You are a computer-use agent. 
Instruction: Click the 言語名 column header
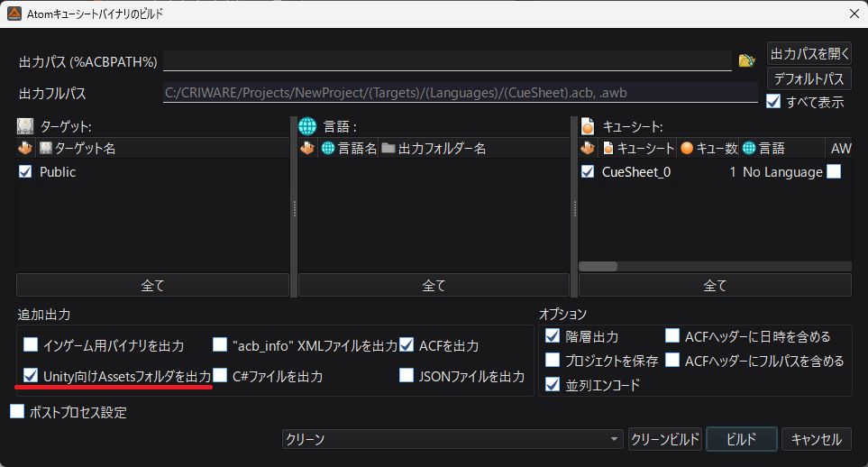348,148
